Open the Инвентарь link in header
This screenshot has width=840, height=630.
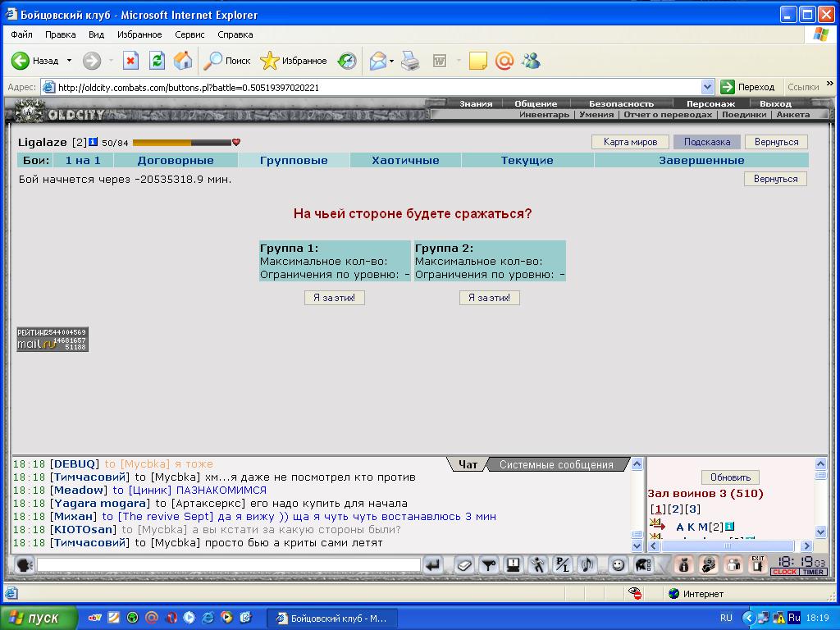[x=544, y=115]
